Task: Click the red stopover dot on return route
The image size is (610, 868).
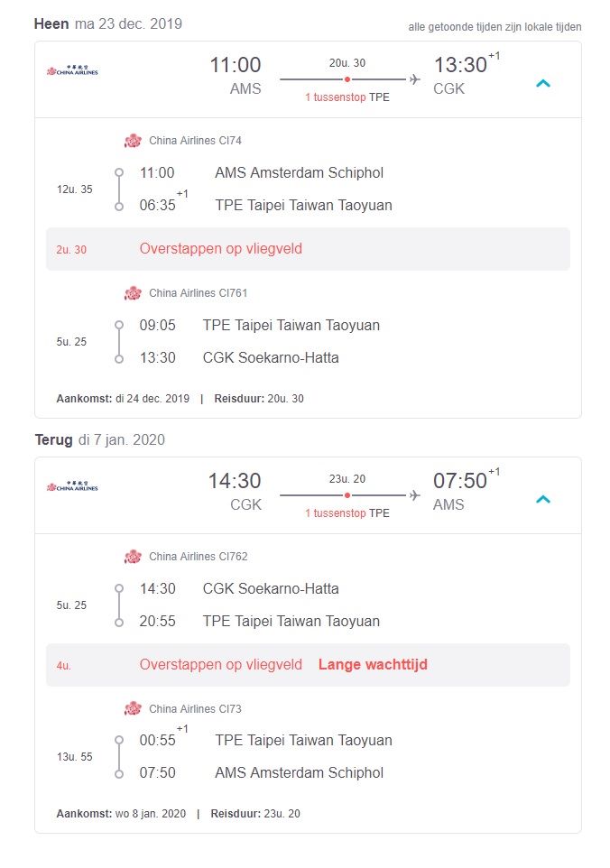Action: [x=347, y=495]
